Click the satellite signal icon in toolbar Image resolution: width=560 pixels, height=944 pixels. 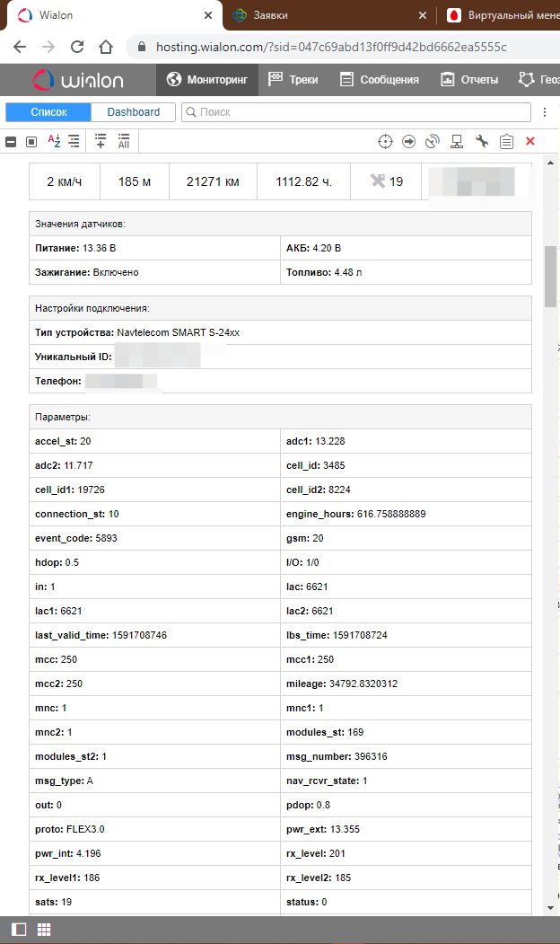[433, 141]
